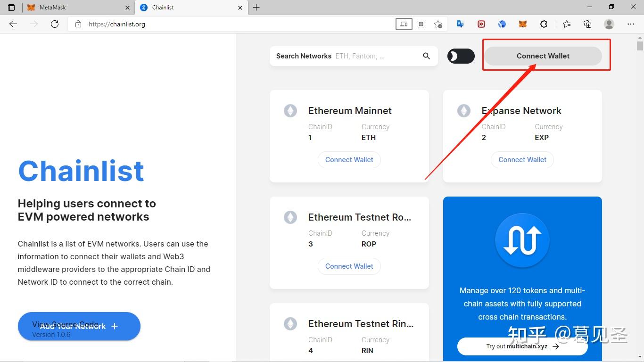Click the red fast-forward extension icon
Image resolution: width=644 pixels, height=362 pixels.
pos(481,24)
